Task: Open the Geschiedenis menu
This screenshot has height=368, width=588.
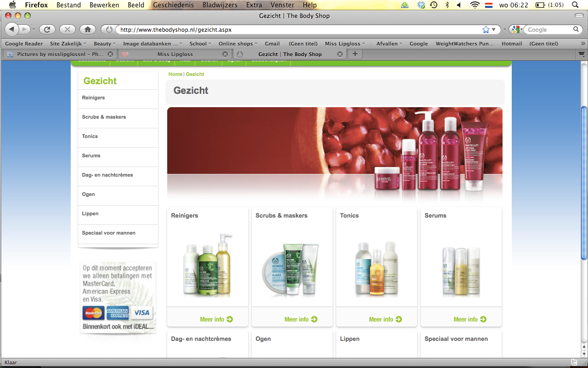Action: point(173,5)
